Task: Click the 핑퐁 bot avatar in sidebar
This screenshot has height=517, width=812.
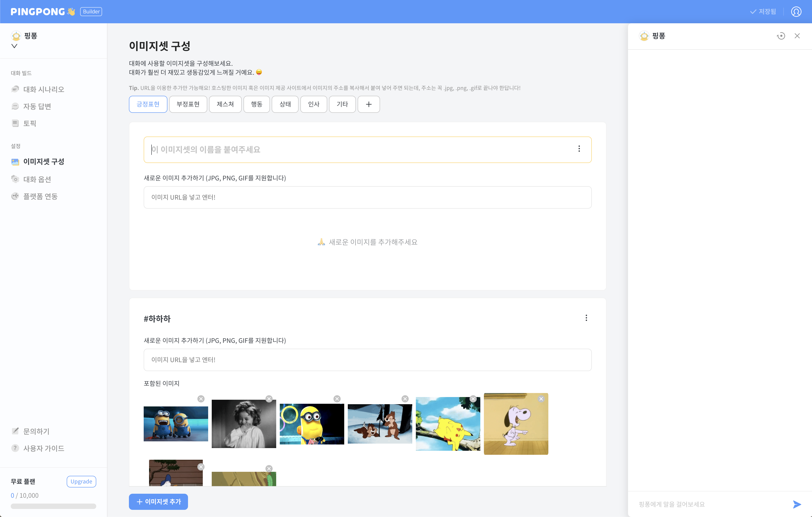Action: 16,35
